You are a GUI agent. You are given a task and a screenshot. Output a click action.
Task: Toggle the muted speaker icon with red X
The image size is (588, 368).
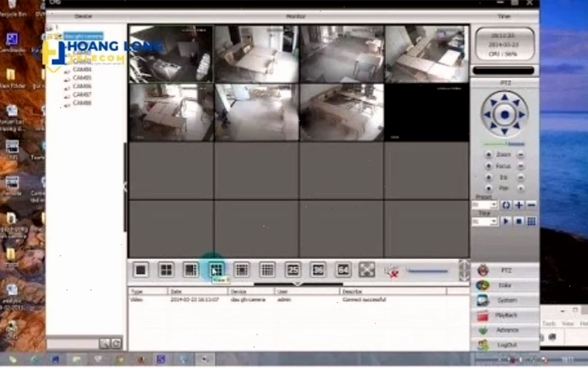click(392, 271)
